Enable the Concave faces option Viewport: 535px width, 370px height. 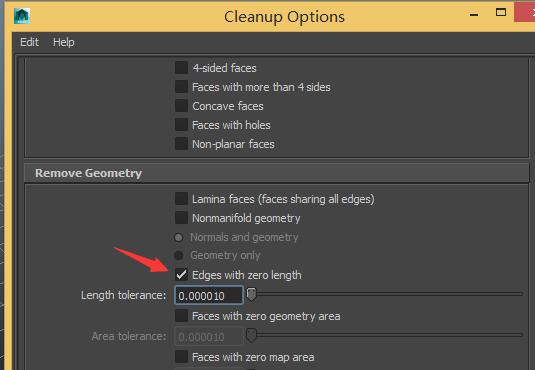coord(181,106)
